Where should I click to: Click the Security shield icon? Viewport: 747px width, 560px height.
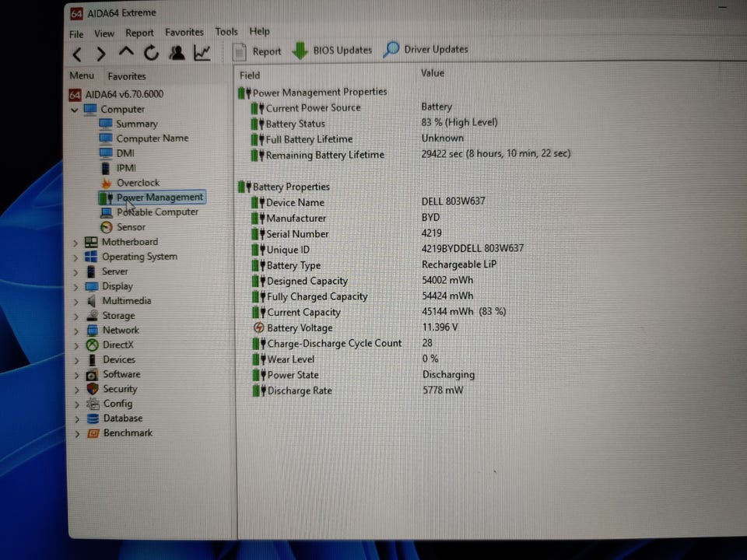(93, 389)
